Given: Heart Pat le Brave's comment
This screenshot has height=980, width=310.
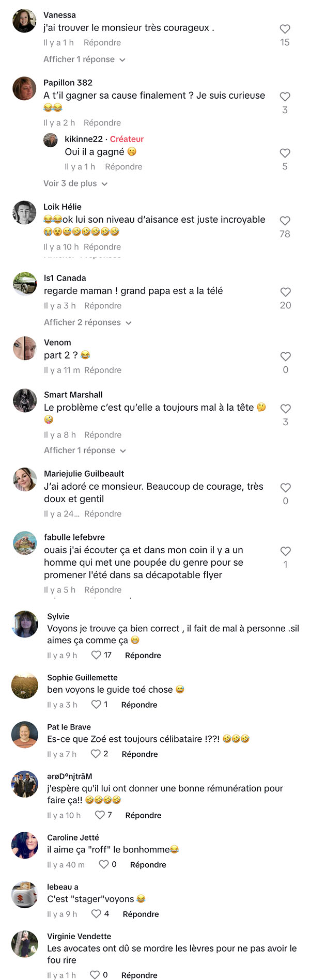Looking at the screenshot, I should coord(96,754).
